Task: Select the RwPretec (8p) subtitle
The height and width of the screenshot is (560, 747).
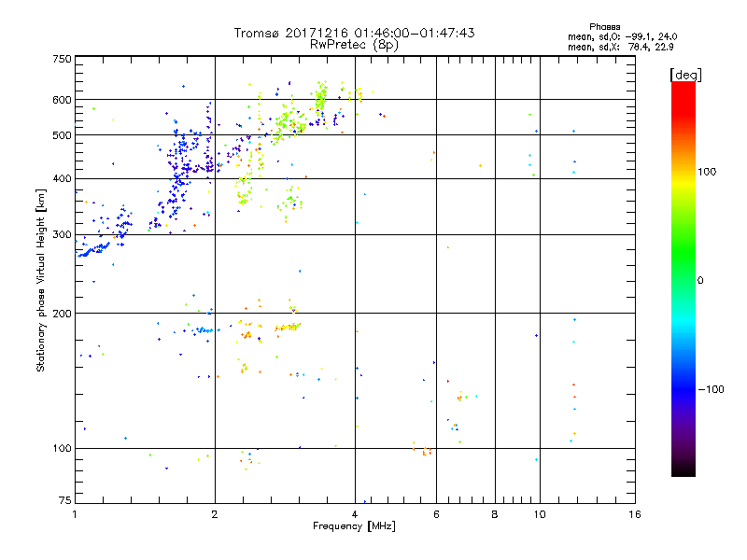Action: point(354,44)
